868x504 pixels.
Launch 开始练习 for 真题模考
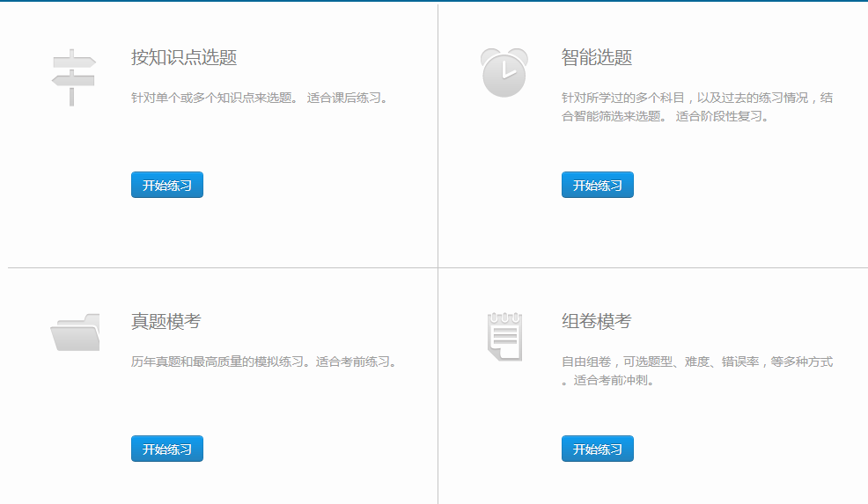pos(167,449)
